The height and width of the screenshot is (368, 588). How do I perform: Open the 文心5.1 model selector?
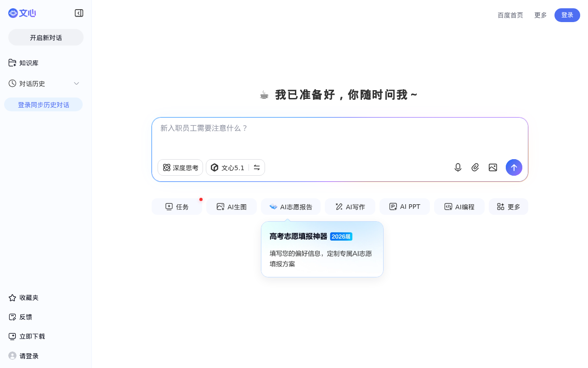[x=235, y=167]
